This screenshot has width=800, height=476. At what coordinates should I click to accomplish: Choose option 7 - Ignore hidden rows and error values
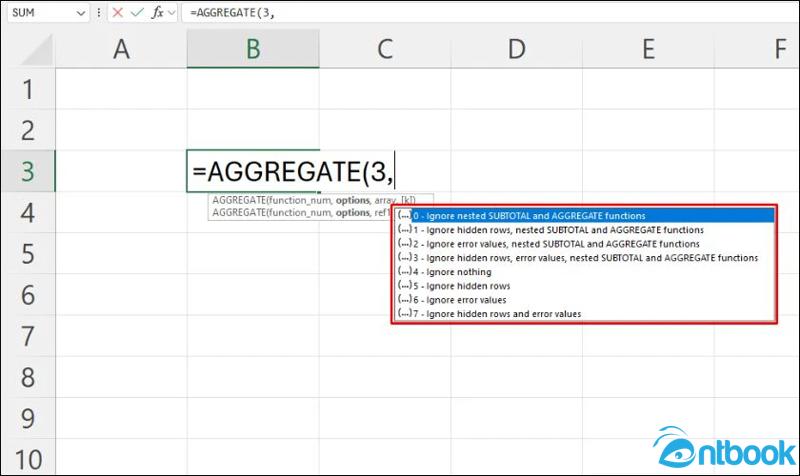click(x=585, y=314)
